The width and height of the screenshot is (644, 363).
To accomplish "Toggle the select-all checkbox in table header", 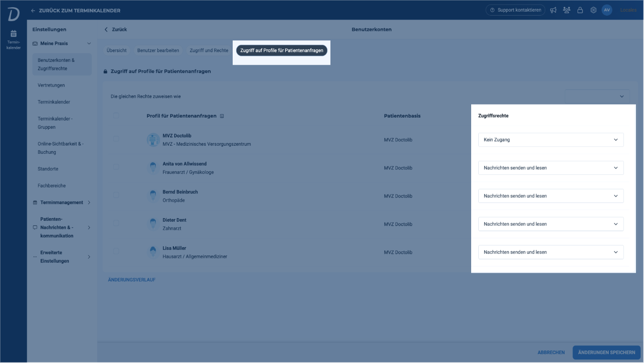I will 116,115.
